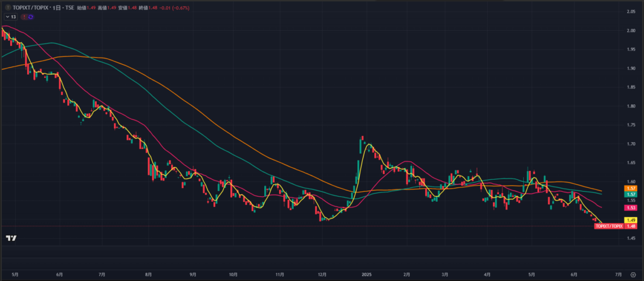Click the green 1.57 price label
Viewport: 644px width, 281px height.
(630, 194)
